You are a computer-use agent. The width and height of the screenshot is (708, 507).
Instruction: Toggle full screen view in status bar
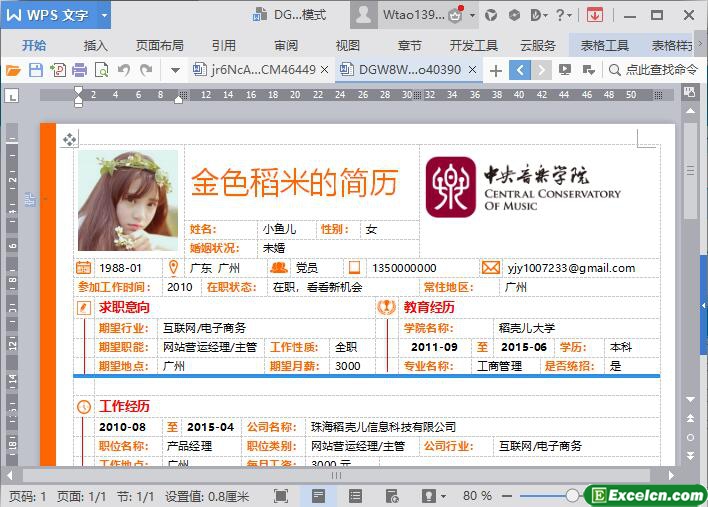[281, 496]
